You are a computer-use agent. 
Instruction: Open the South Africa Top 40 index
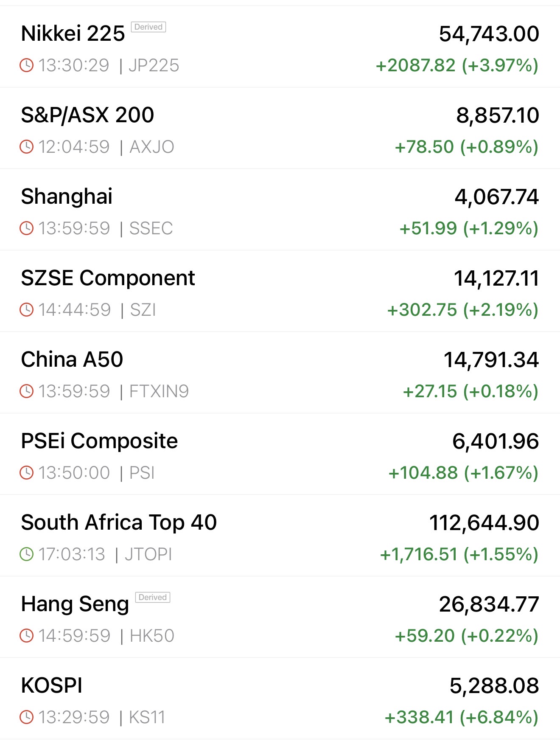click(x=119, y=522)
